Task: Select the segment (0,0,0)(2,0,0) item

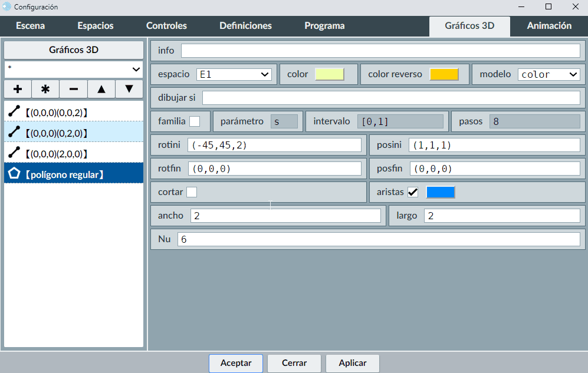Action: point(74,153)
